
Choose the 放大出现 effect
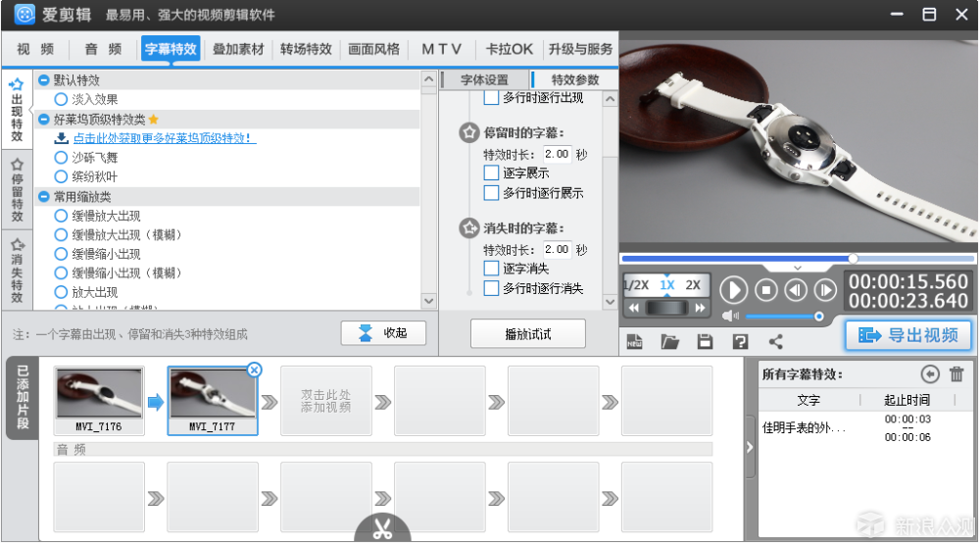point(61,292)
